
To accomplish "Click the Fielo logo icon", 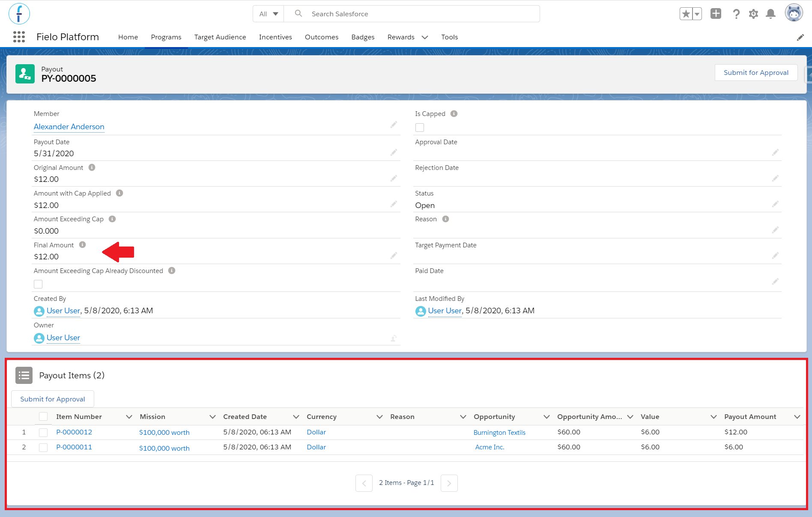I will point(19,14).
